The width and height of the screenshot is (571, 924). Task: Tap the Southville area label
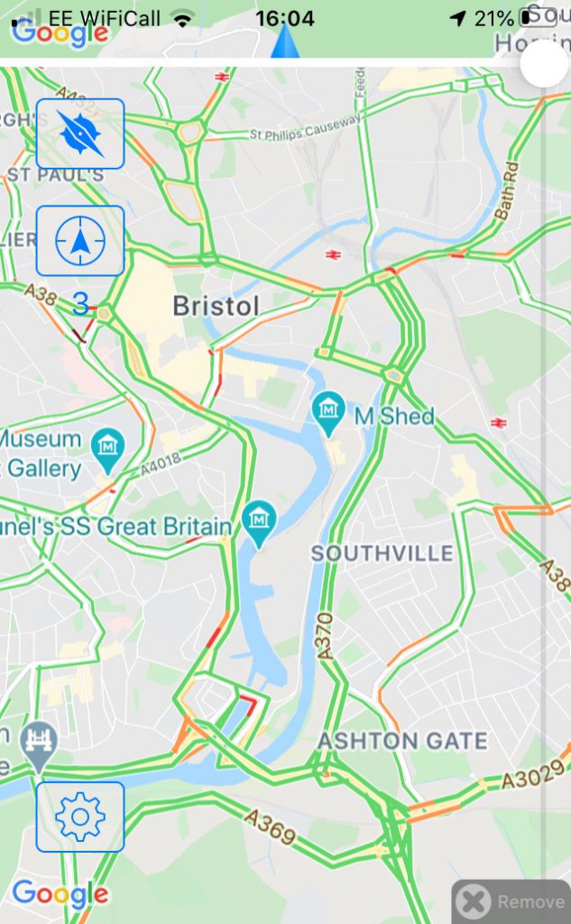click(382, 553)
